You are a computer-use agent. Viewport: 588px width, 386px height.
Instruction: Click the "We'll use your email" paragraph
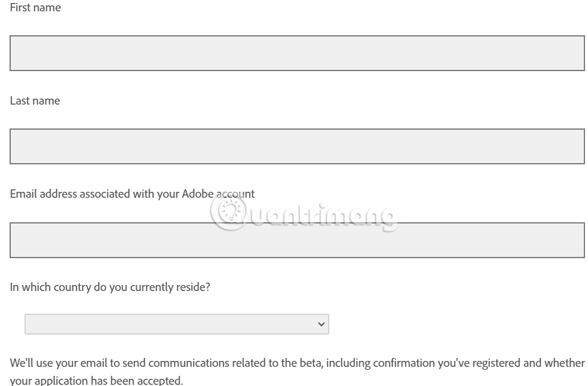(x=297, y=363)
